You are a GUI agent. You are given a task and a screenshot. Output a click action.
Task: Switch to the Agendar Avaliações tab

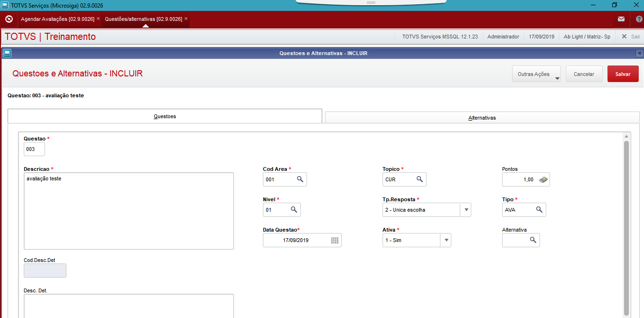57,19
